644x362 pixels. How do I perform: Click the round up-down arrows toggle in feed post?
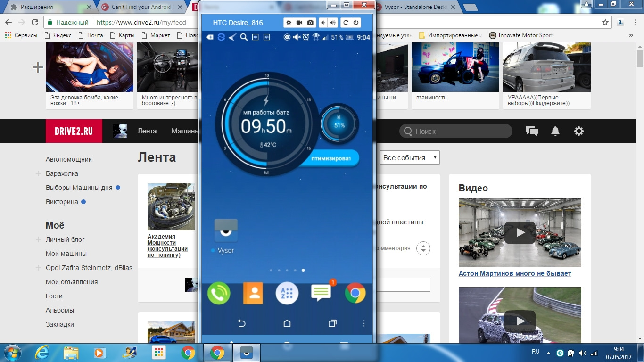(x=423, y=248)
